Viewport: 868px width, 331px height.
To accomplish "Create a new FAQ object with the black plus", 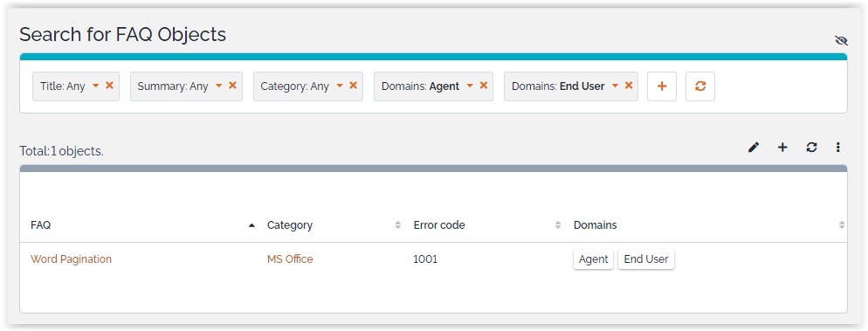I will pos(782,148).
